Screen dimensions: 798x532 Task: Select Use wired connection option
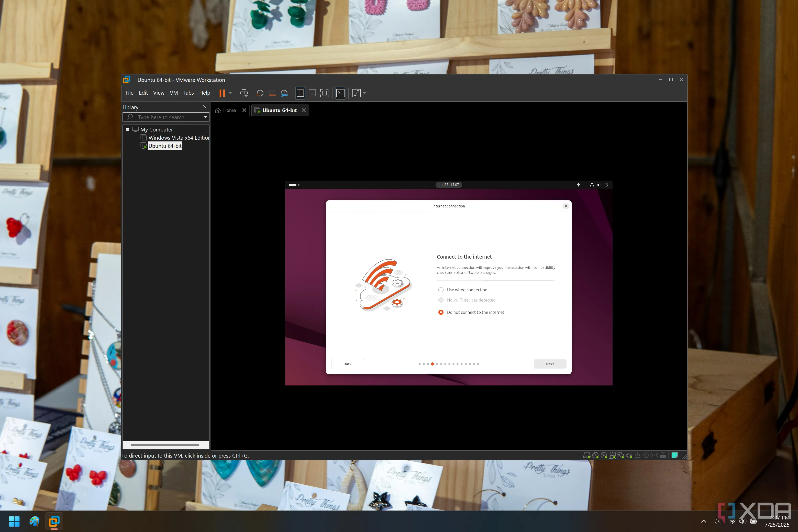tap(441, 290)
